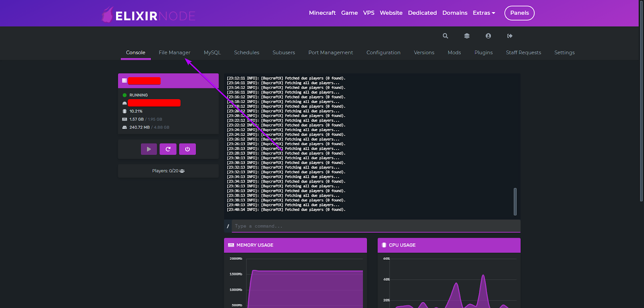Click the 2000Mb axis label
Image resolution: width=644 pixels, height=308 pixels.
click(x=236, y=259)
